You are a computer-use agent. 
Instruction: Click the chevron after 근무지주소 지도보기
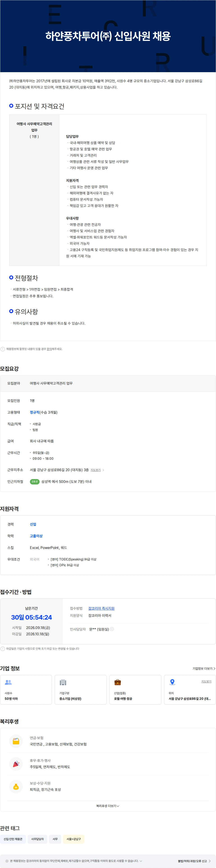103,470
